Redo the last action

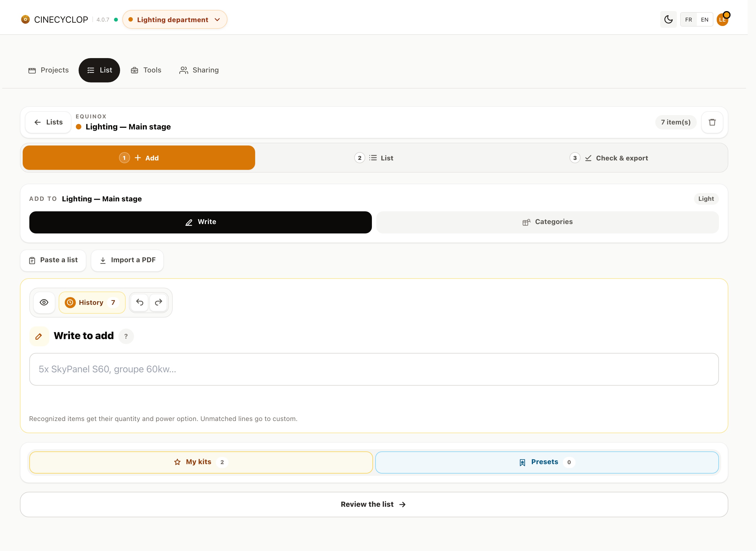click(159, 303)
